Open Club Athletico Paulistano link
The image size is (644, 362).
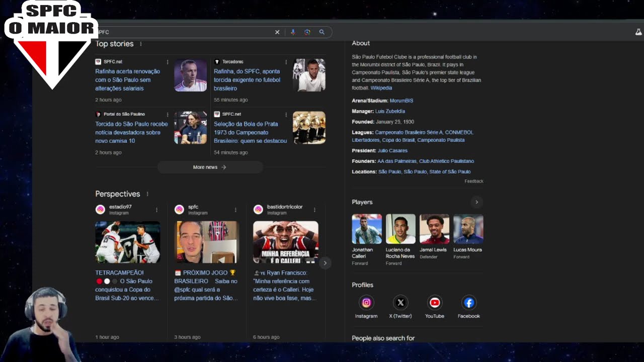click(447, 161)
